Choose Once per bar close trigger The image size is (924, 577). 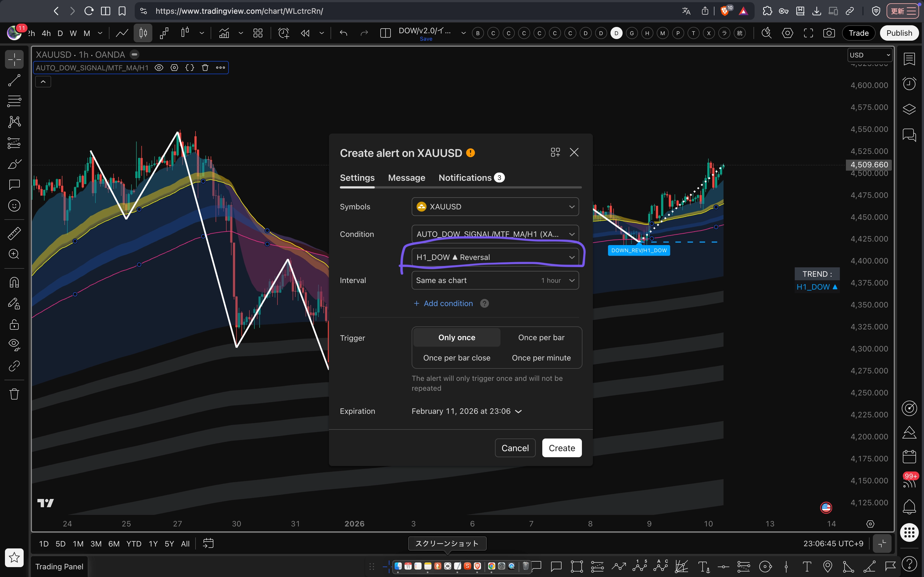pyautogui.click(x=457, y=358)
